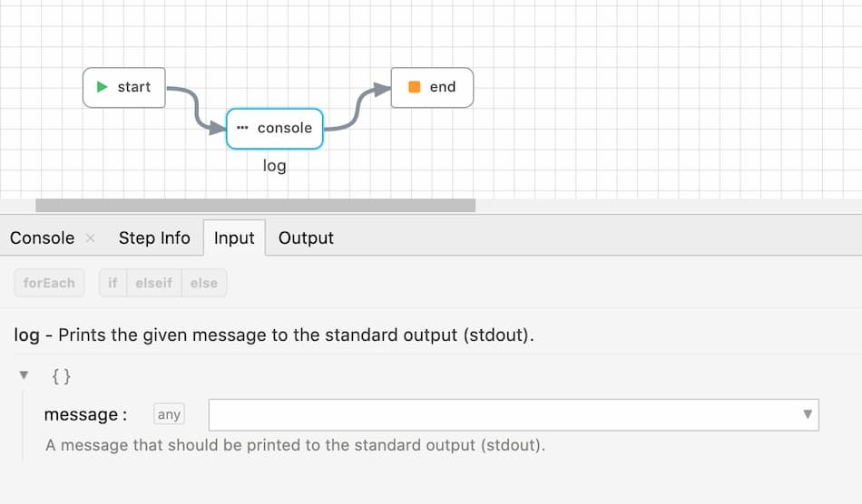Collapse the input object tree triangle
The width and height of the screenshot is (862, 504).
24,375
